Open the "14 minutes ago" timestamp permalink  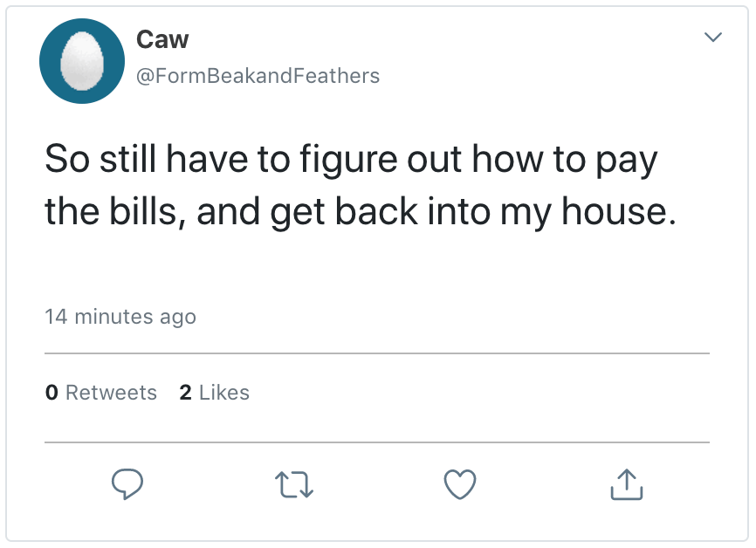[x=120, y=317]
